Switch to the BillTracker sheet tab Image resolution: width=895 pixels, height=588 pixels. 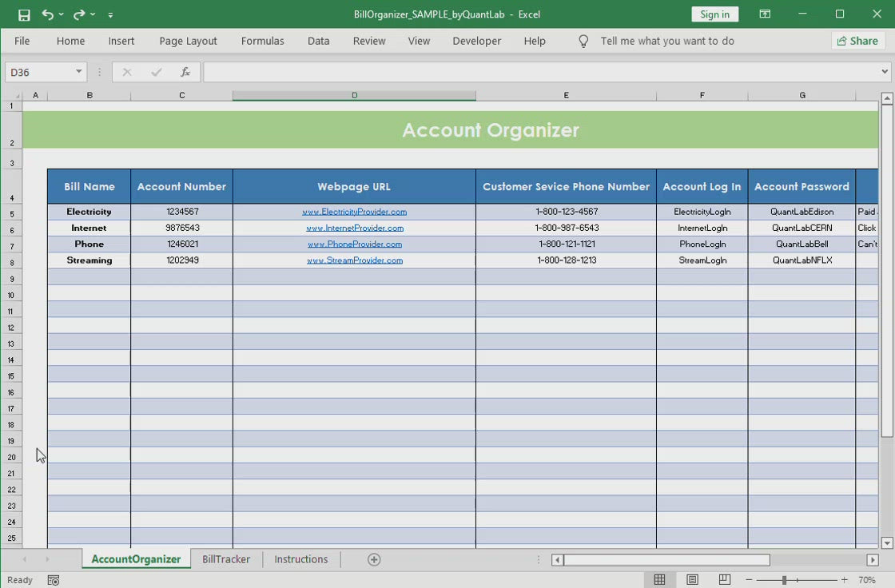tap(226, 559)
